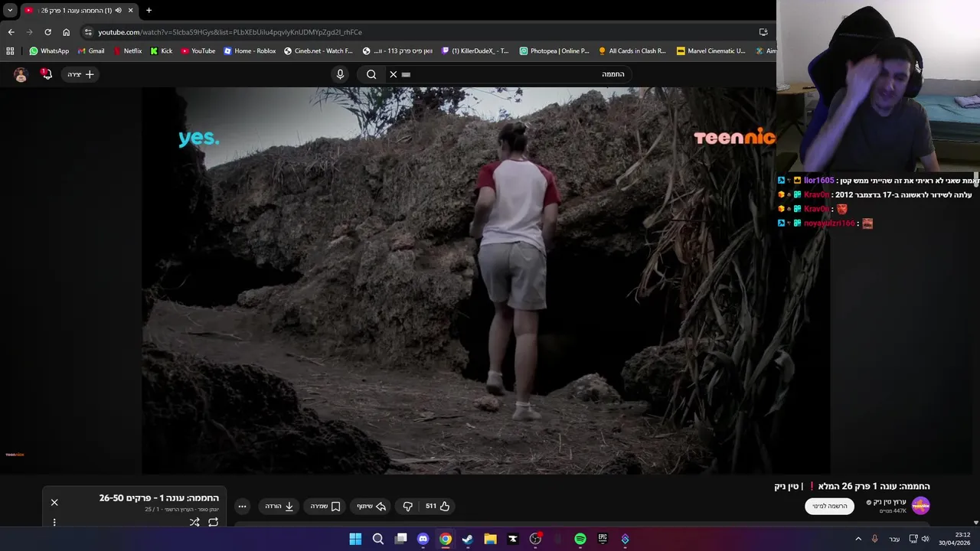This screenshot has width=980, height=551.
Task: Click the Chrome apps grid icon
Action: pos(10,51)
